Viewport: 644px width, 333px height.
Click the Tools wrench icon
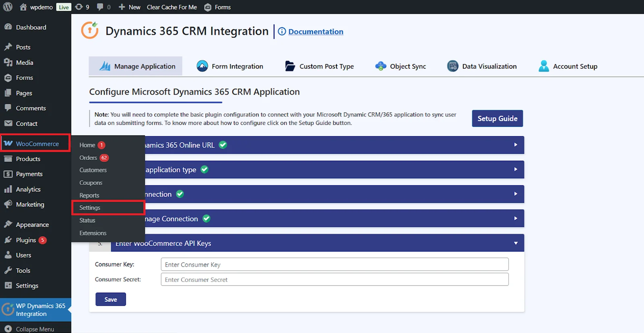click(x=8, y=270)
